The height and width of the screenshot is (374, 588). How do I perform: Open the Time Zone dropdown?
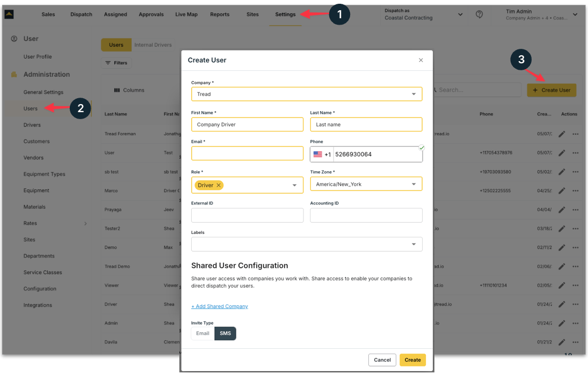[x=366, y=184]
